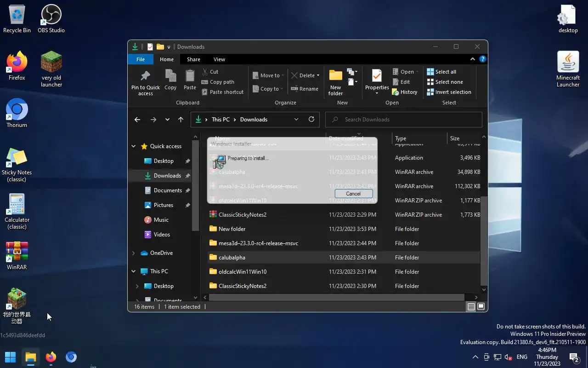Open the Delete dropdown arrow

[x=318, y=75]
